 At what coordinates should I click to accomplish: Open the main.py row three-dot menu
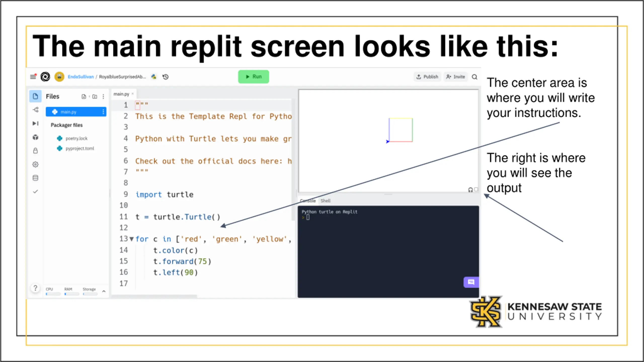point(103,112)
